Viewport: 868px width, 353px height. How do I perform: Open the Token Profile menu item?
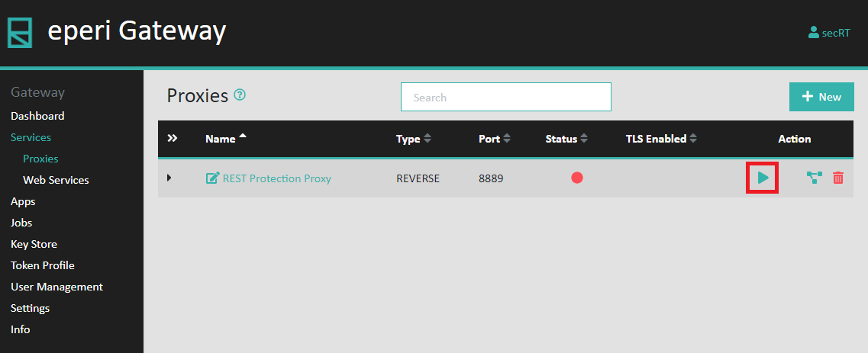click(43, 266)
